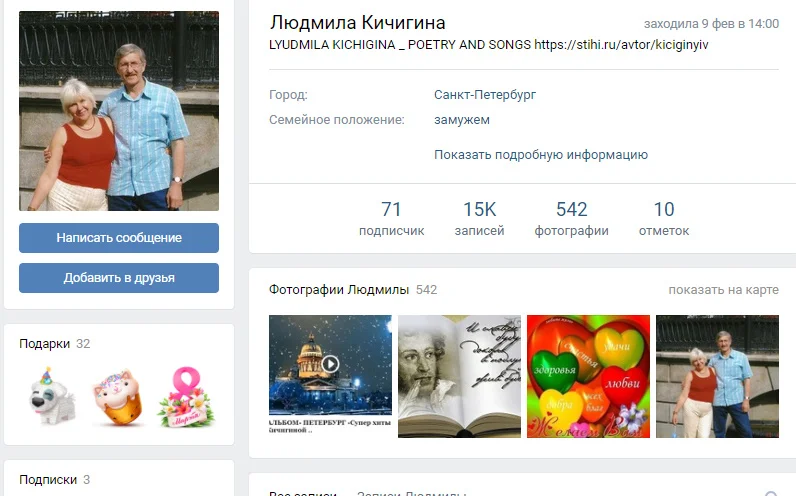The image size is (796, 496).
Task: Click показать на карте link
Action: point(723,290)
